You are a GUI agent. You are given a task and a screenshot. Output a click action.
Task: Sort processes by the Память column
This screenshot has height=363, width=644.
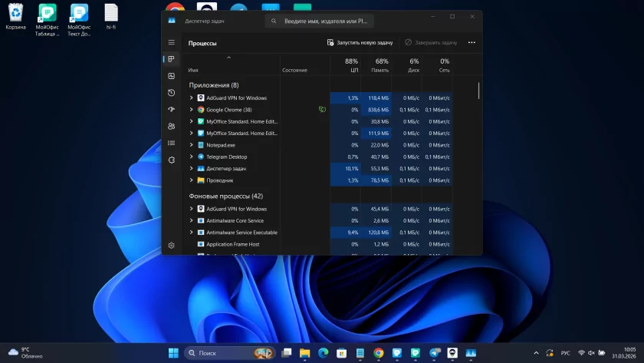click(x=381, y=65)
